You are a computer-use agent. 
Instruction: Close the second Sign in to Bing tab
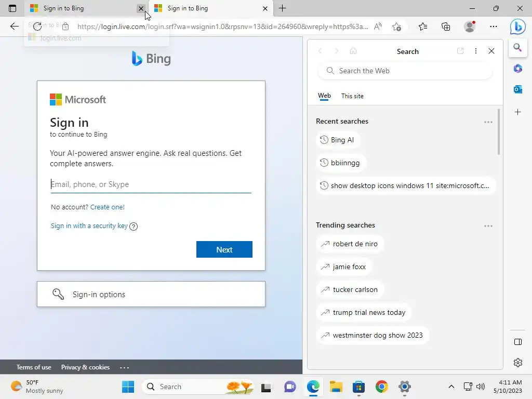(x=265, y=8)
